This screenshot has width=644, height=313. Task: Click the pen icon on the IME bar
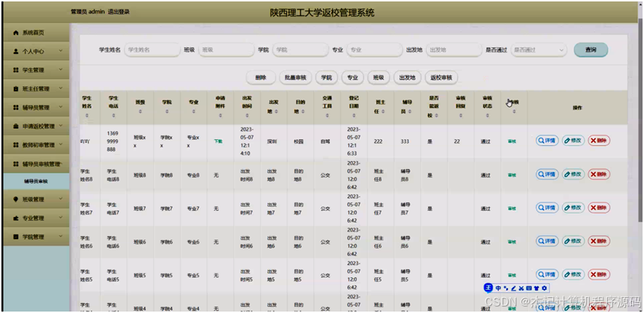click(x=513, y=288)
